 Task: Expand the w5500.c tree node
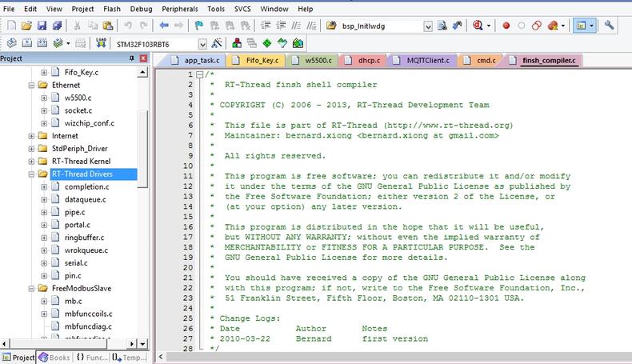[x=44, y=98]
